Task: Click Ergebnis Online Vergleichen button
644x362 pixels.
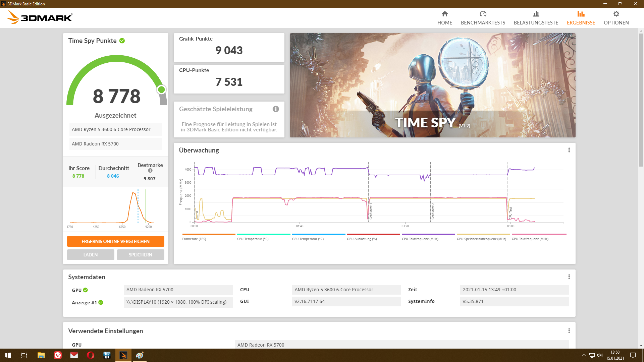Action: coord(115,241)
